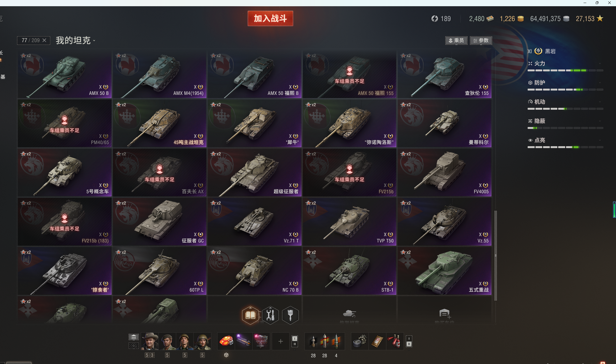616x364 pixels.
Task: Select the red fire extinguisher consumable
Action: (x=395, y=341)
